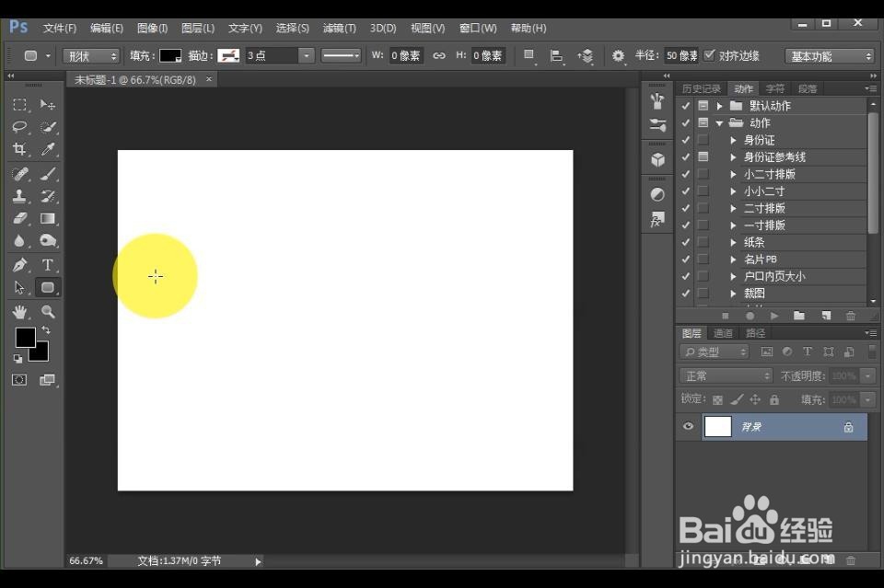Select the Rectangular Marquee tool
884x588 pixels.
click(19, 105)
